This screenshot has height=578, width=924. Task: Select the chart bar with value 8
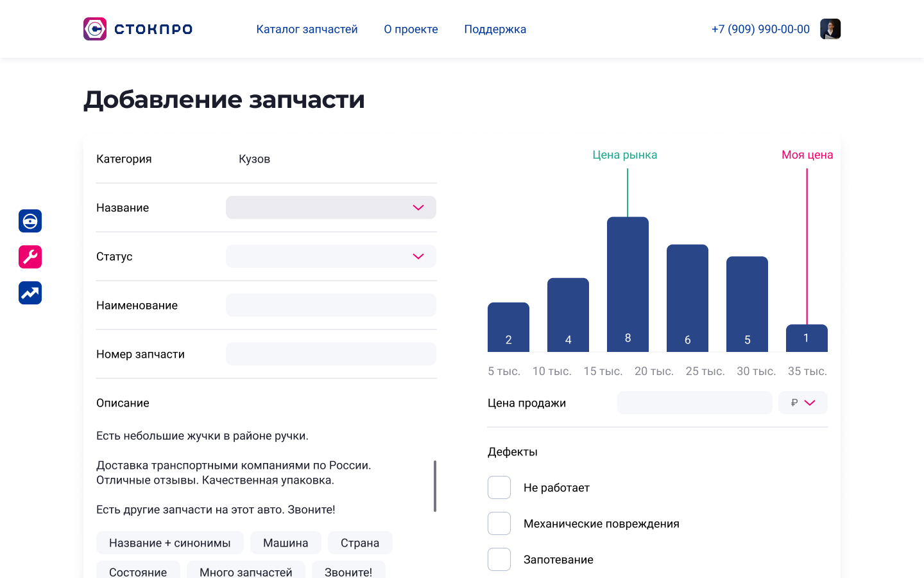coord(628,285)
